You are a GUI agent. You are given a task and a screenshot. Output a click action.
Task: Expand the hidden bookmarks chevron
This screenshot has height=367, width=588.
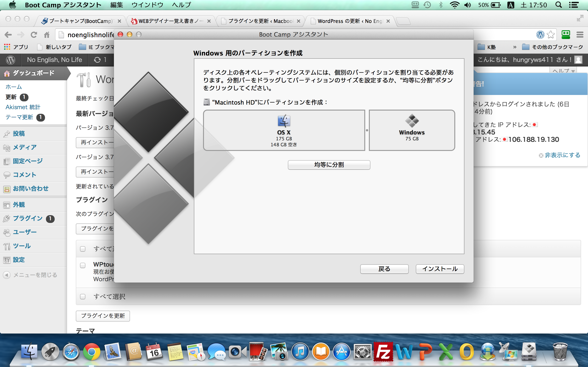(x=515, y=47)
